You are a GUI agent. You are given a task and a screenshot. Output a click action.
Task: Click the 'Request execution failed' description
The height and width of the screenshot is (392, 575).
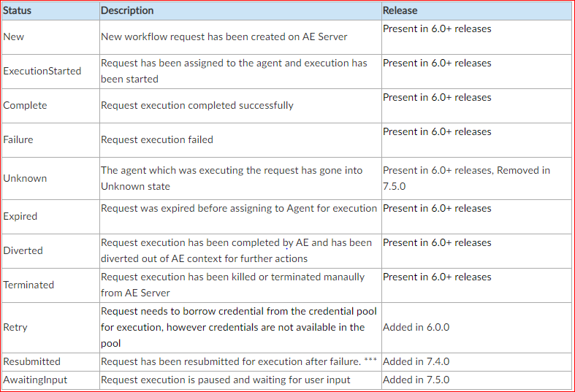pyautogui.click(x=157, y=139)
